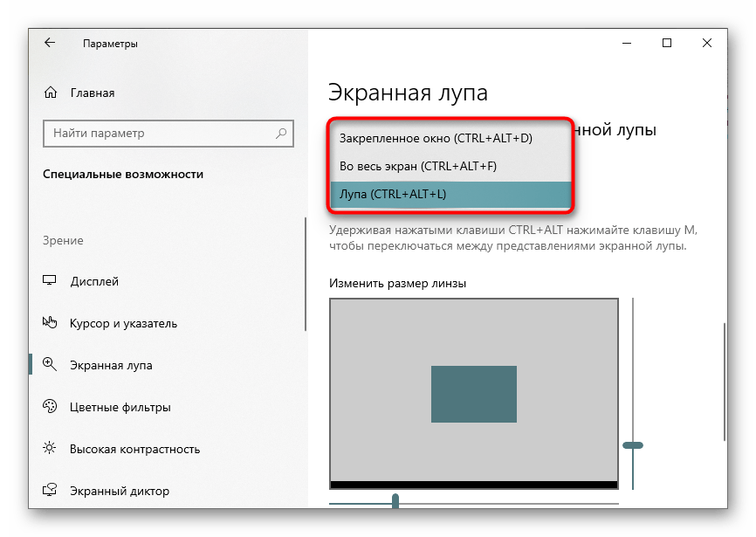The height and width of the screenshot is (537, 756).
Task: Close the Параметры window
Action: click(707, 43)
